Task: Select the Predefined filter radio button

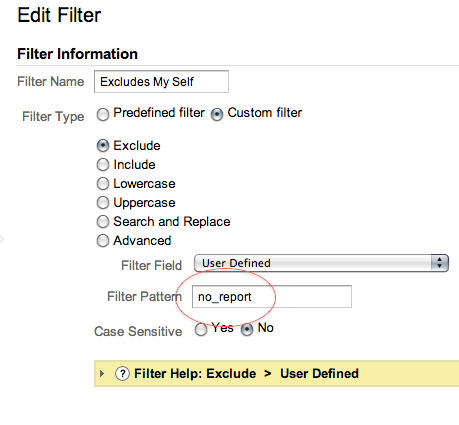Action: (x=103, y=115)
